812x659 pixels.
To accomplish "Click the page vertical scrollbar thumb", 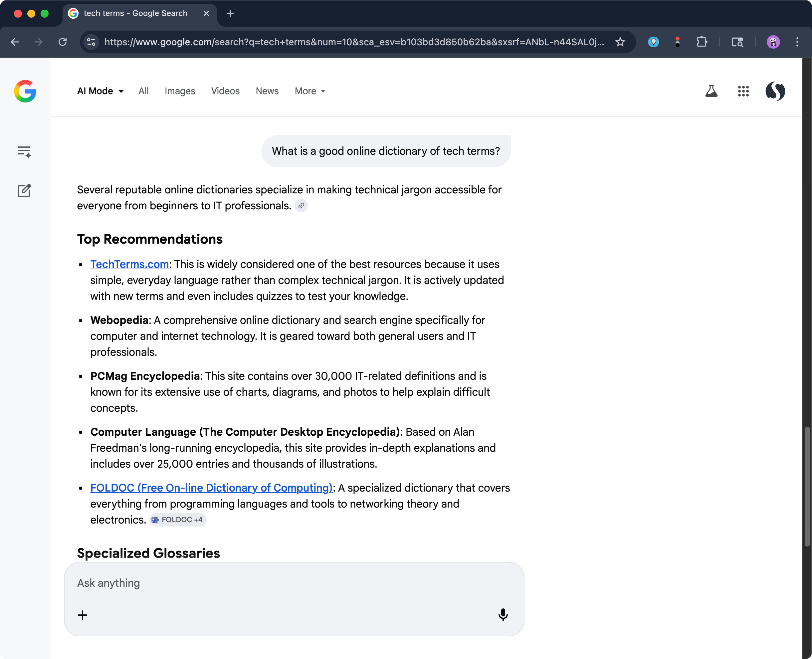I will coord(807,486).
